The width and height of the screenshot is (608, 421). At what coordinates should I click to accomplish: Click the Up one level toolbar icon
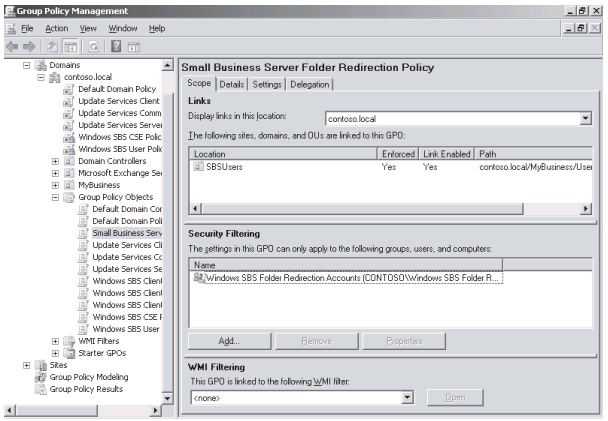(52, 47)
